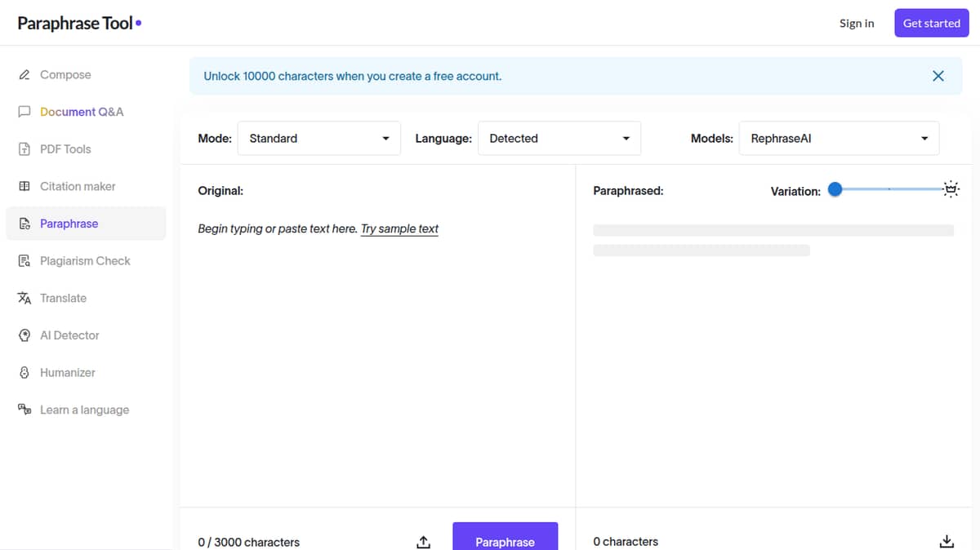Image resolution: width=980 pixels, height=550 pixels.
Task: Open the Language dropdown showing Detected
Action: [x=559, y=139]
